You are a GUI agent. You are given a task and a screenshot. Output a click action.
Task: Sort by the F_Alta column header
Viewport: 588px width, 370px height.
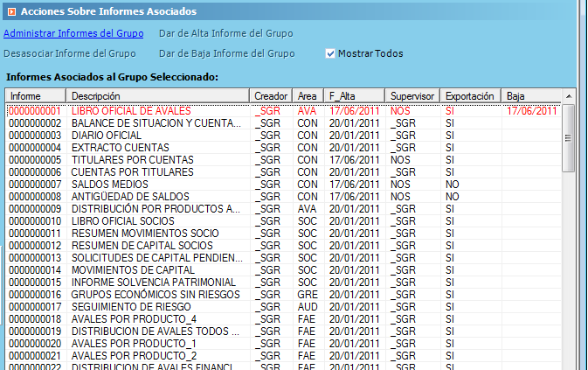tap(355, 96)
